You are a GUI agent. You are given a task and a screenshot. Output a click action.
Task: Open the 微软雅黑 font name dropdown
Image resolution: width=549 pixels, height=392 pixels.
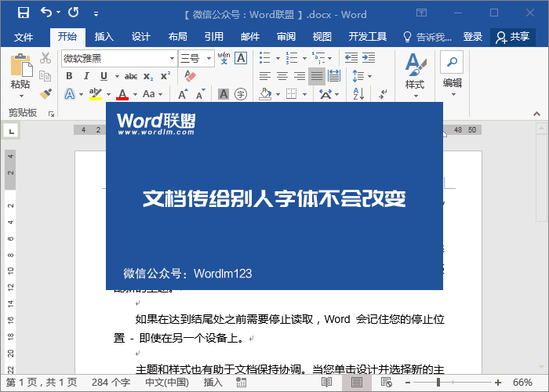tap(172, 59)
